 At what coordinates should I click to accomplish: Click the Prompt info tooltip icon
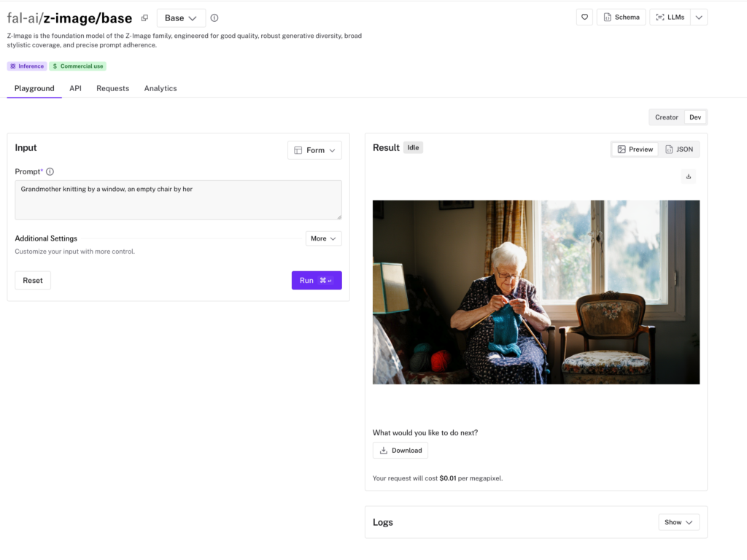coord(50,172)
